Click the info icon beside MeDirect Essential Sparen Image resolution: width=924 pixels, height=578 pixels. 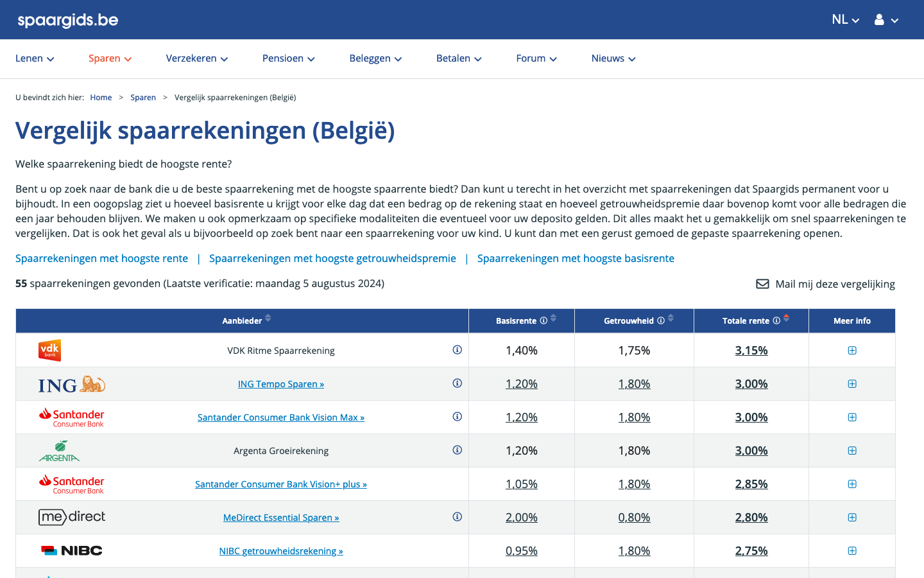click(457, 517)
